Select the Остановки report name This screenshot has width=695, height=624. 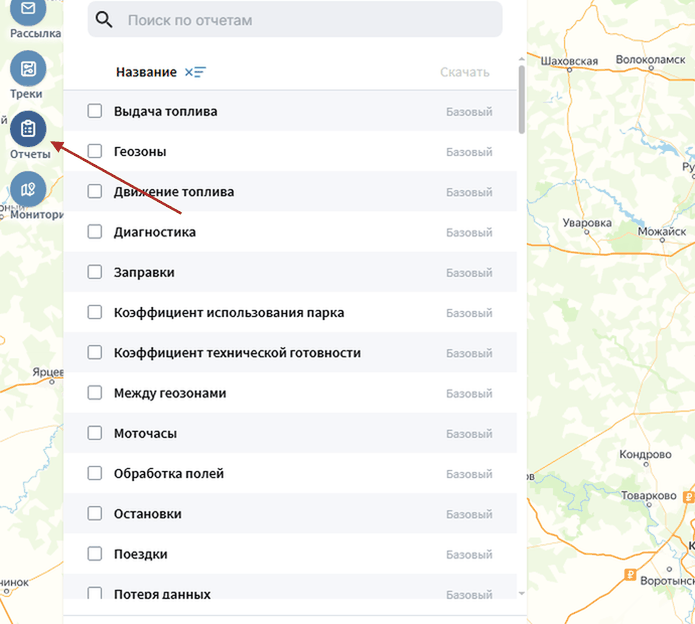point(148,514)
